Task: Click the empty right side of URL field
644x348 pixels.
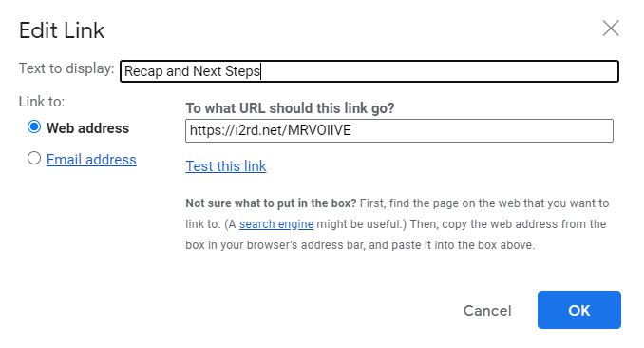Action: click(x=481, y=131)
